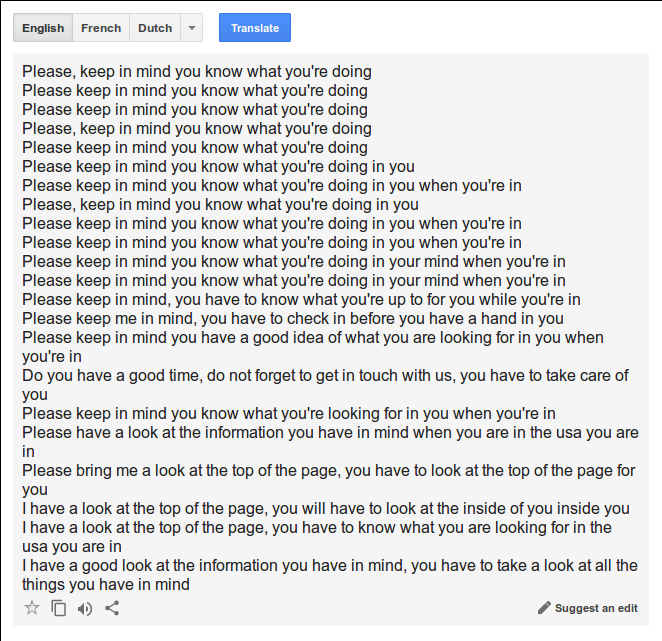Viewport: 662px width, 641px height.
Task: Click the line 'Please keep me in mind, you have to check in'
Action: point(293,318)
